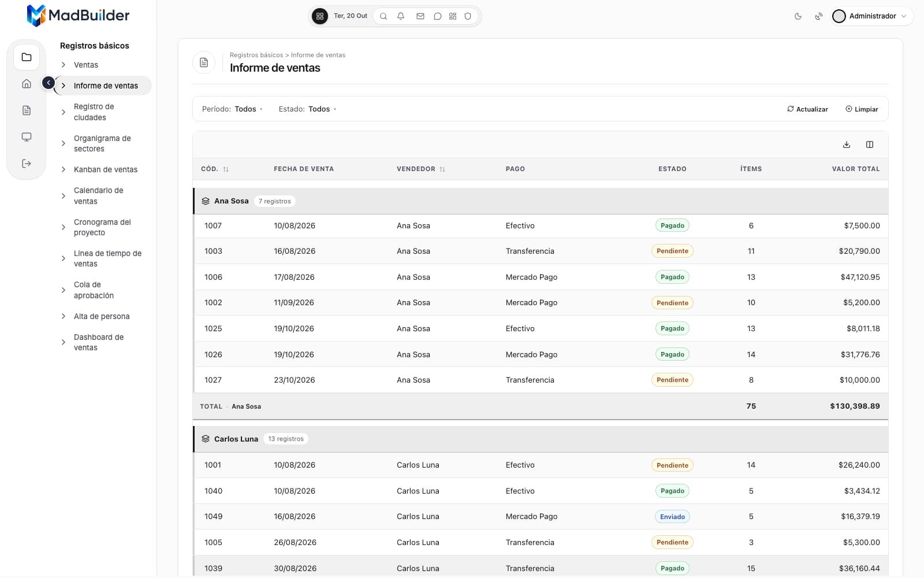
Task: Open the Período filter dropdown
Action: tap(232, 109)
